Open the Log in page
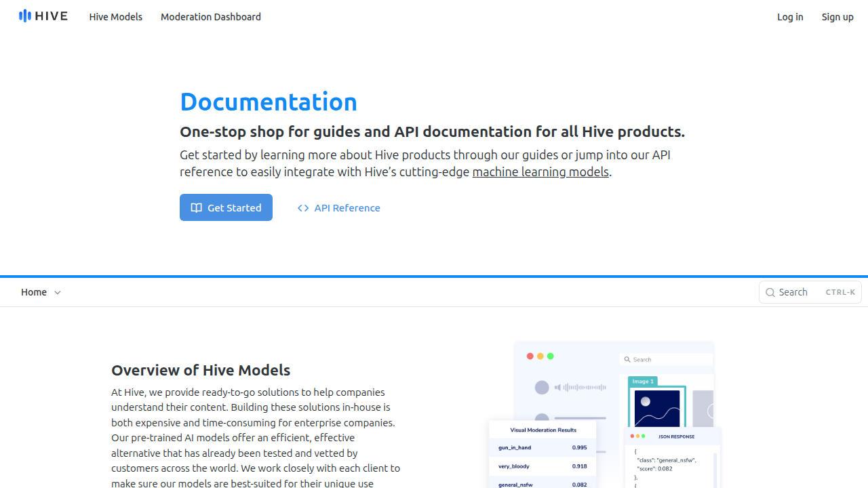The image size is (868, 488). pos(790,17)
